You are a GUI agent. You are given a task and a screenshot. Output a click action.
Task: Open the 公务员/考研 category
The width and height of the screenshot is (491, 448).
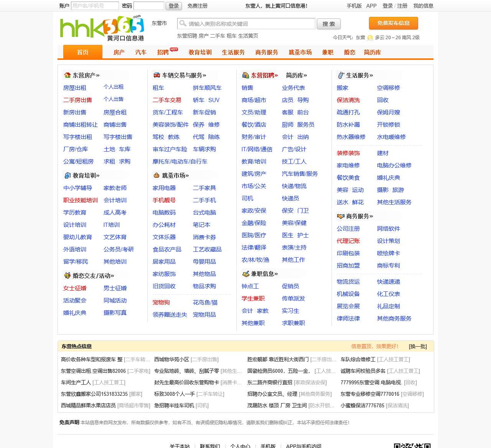point(119,250)
